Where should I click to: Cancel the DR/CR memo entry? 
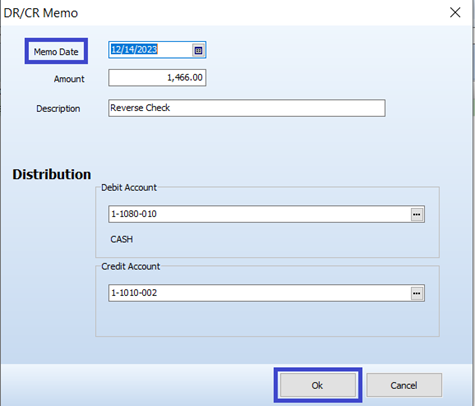(404, 385)
